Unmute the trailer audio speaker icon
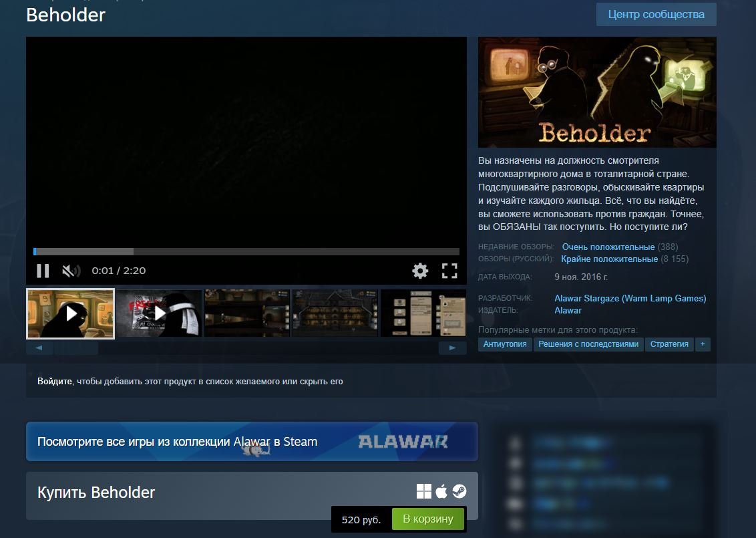Screen dimensions: 756x538 click(x=71, y=271)
